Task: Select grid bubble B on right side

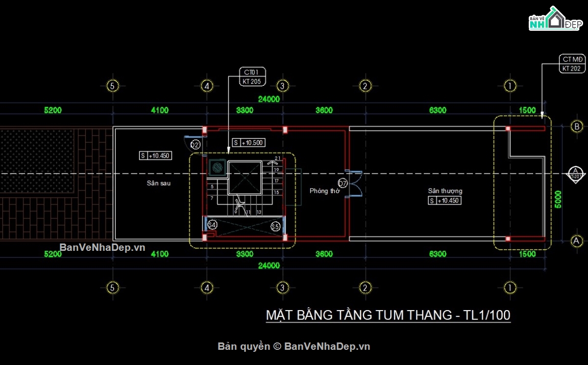Action: coord(576,127)
